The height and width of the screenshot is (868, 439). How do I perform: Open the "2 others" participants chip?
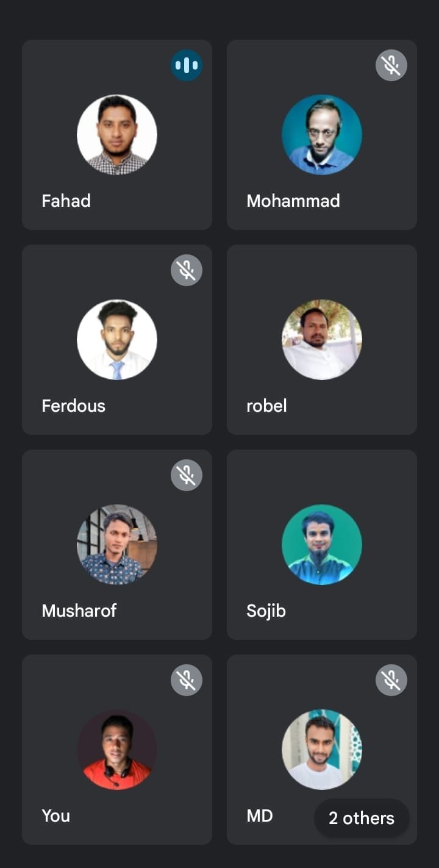[362, 818]
